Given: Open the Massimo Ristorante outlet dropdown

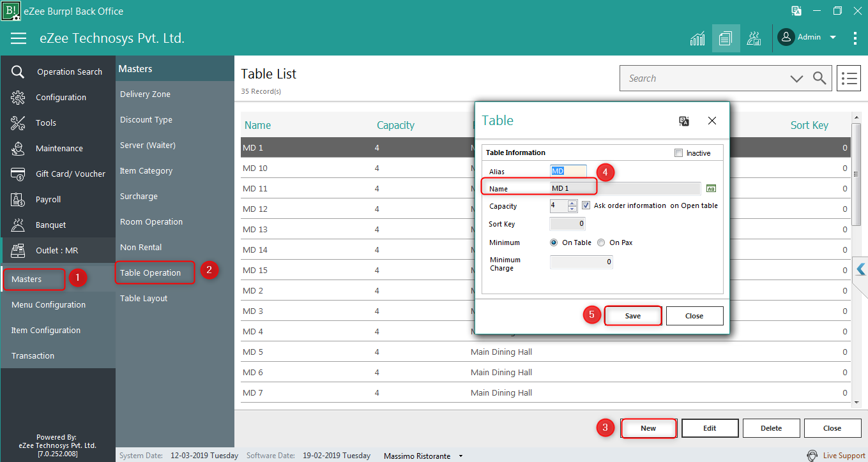Looking at the screenshot, I should [x=461, y=456].
